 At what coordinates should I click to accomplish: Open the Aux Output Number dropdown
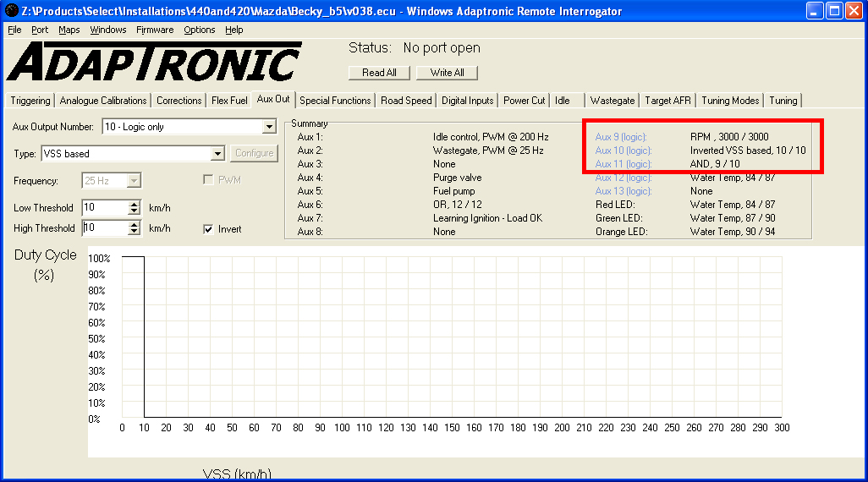click(269, 127)
